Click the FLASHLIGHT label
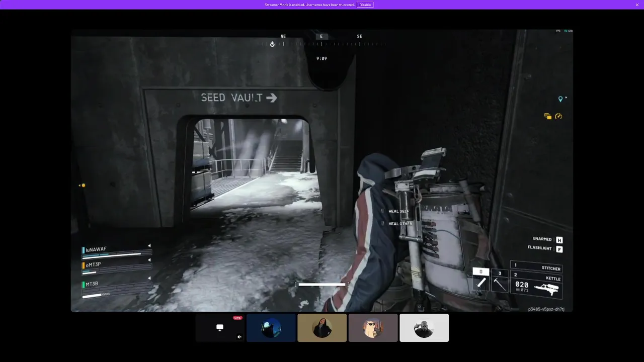The image size is (644, 362). 539,248
